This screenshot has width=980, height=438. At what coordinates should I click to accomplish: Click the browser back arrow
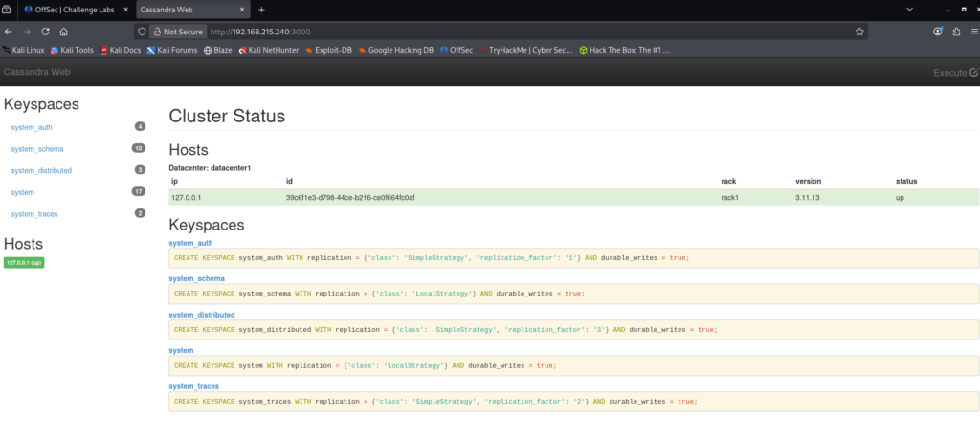point(9,31)
